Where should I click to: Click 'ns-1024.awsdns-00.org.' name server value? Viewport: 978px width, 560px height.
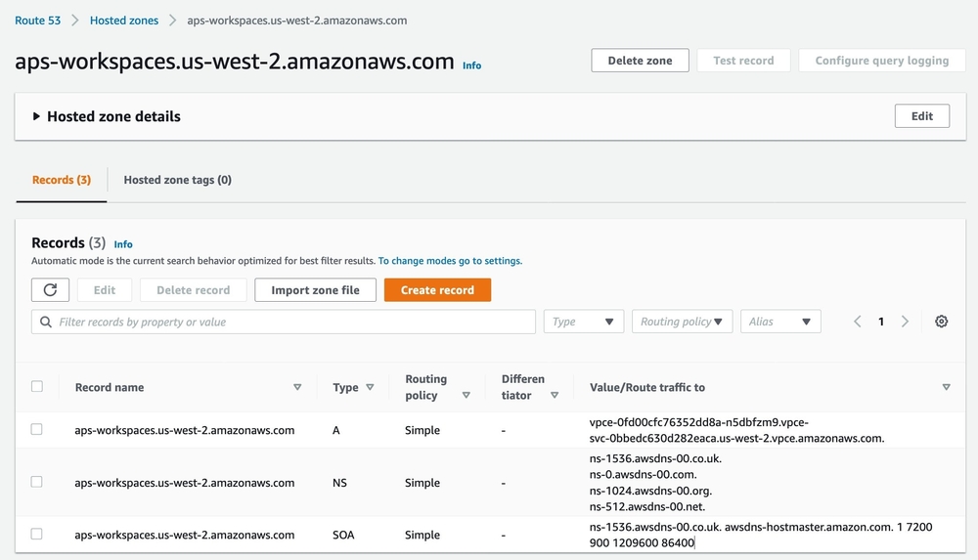pos(650,491)
